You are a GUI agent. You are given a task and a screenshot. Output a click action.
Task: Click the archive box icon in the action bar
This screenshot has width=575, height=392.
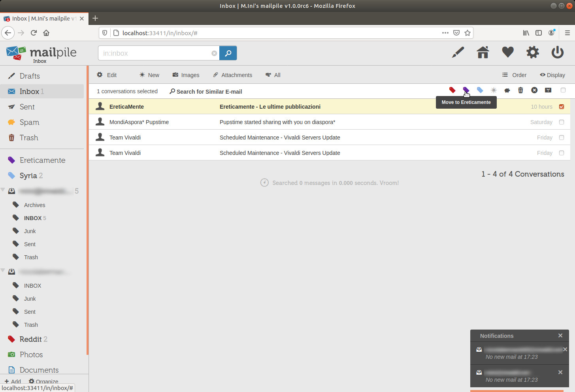click(548, 90)
